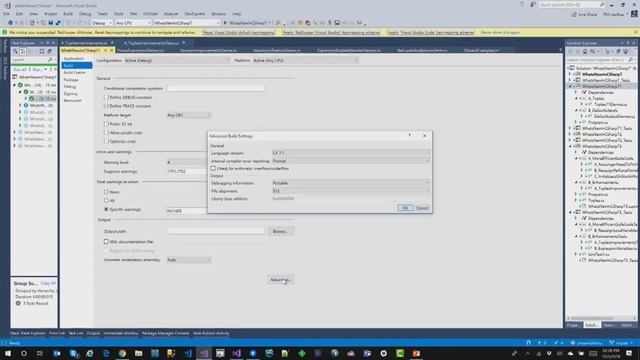This screenshot has height=360, width=640.
Task: Open Google Chrome from the taskbar
Action: [122, 353]
